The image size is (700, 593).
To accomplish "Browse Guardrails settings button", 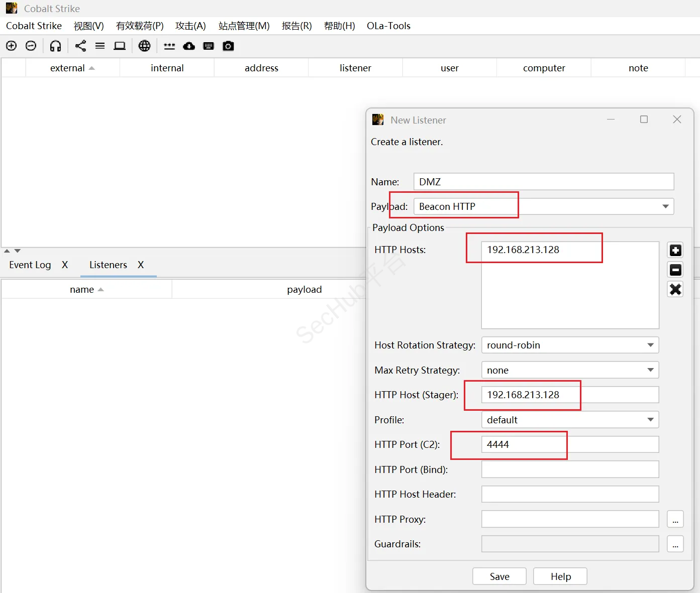I will point(675,544).
